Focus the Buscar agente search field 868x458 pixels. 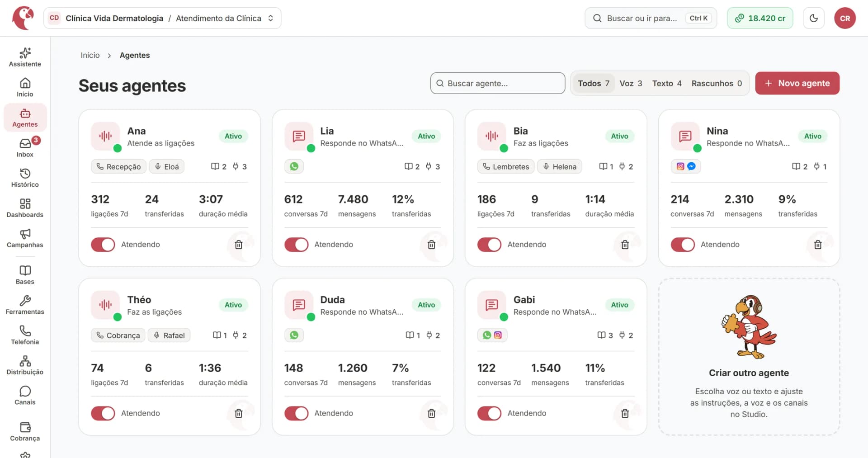tap(498, 83)
